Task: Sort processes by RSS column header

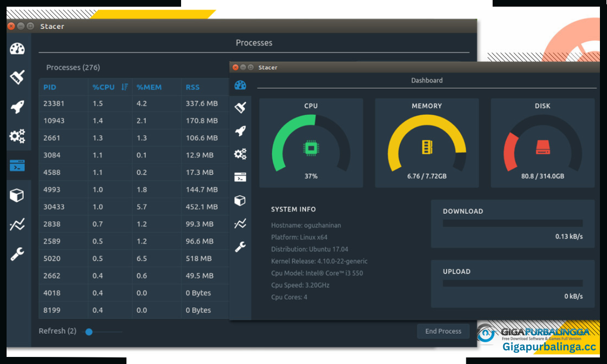Action: 193,87
